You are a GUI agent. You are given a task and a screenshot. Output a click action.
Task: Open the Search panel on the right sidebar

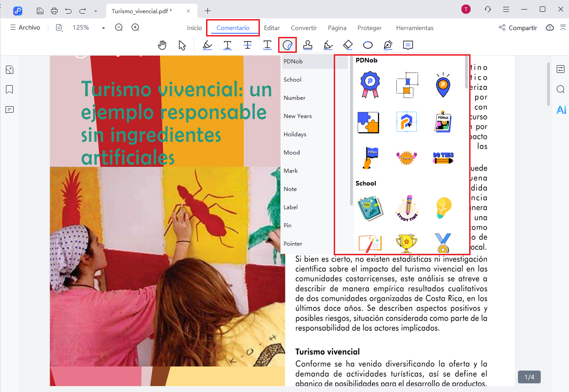561,89
